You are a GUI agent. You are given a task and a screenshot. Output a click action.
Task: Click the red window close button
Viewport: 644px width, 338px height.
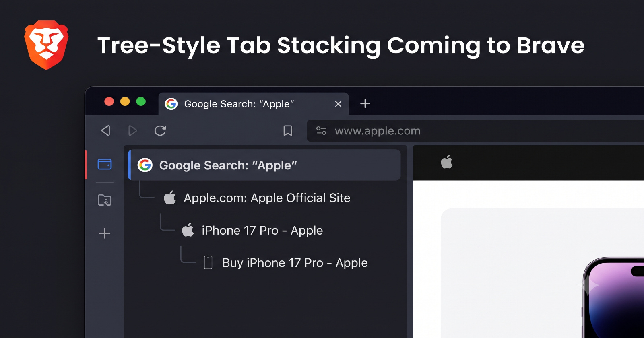109,101
